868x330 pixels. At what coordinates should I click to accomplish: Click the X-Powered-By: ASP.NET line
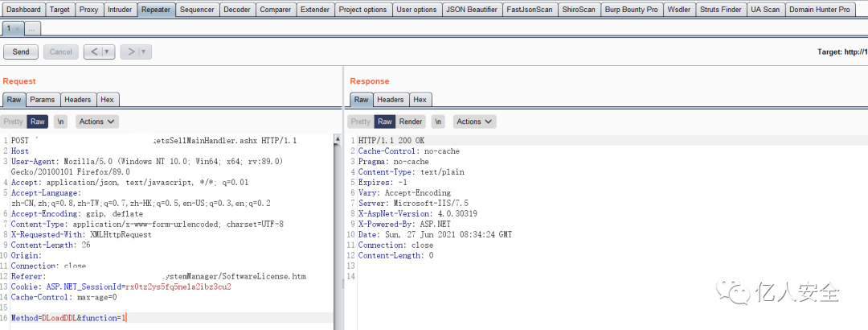tap(404, 224)
